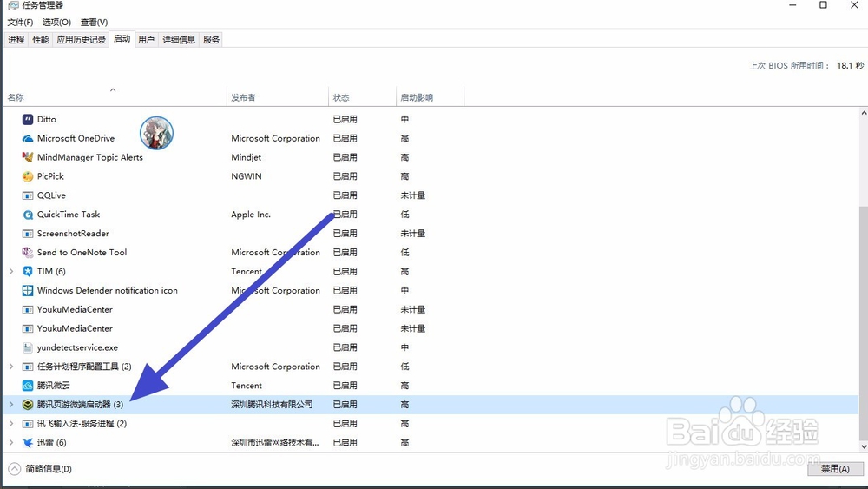Click the ScreenshotReader icon
The width and height of the screenshot is (868, 489).
tap(28, 234)
